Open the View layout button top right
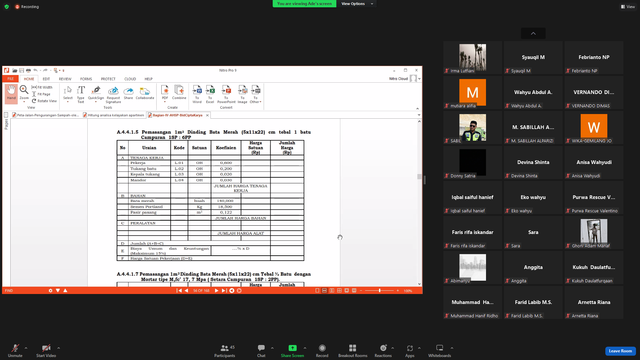 tap(628, 7)
